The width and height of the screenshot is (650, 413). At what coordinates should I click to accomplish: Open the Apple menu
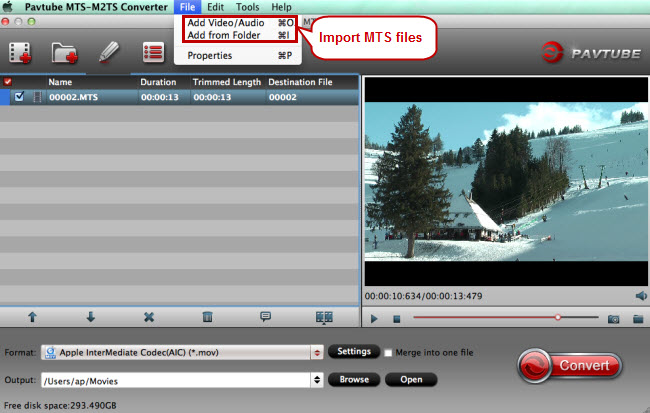coord(8,7)
